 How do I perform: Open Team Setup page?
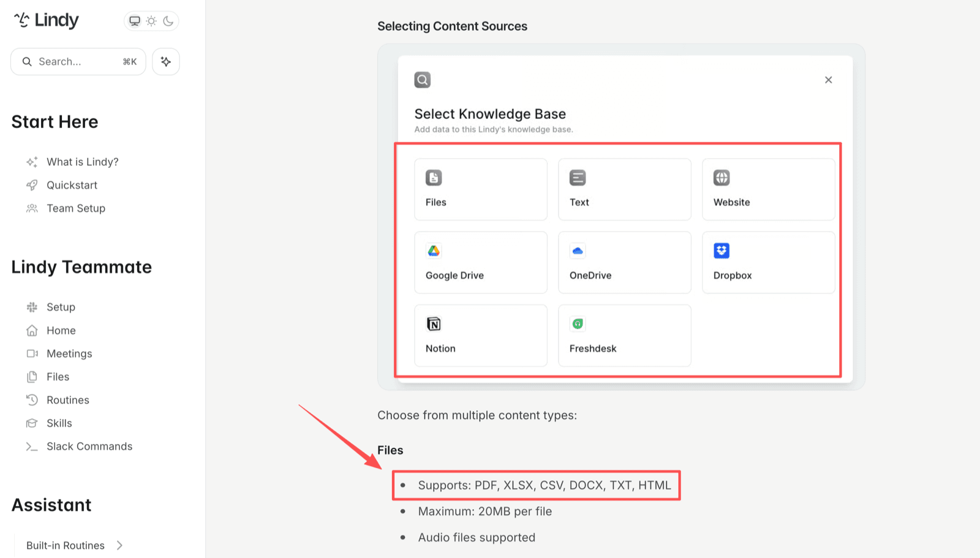[x=76, y=208]
